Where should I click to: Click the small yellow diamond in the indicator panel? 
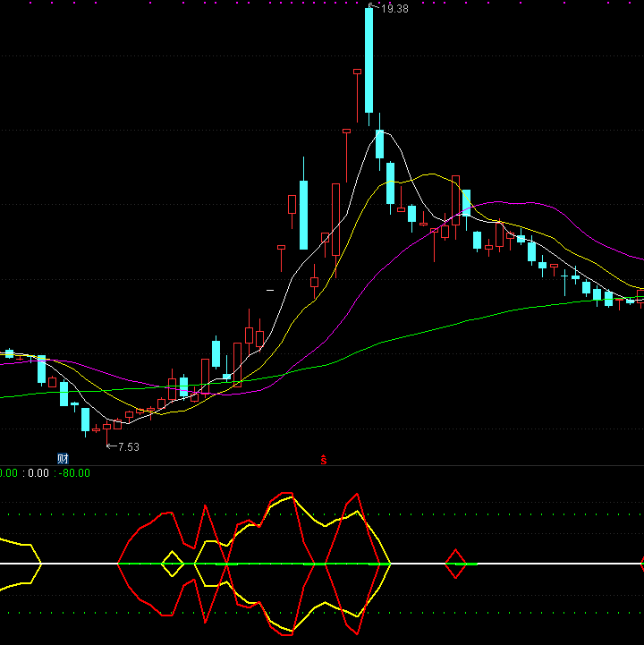tap(173, 564)
